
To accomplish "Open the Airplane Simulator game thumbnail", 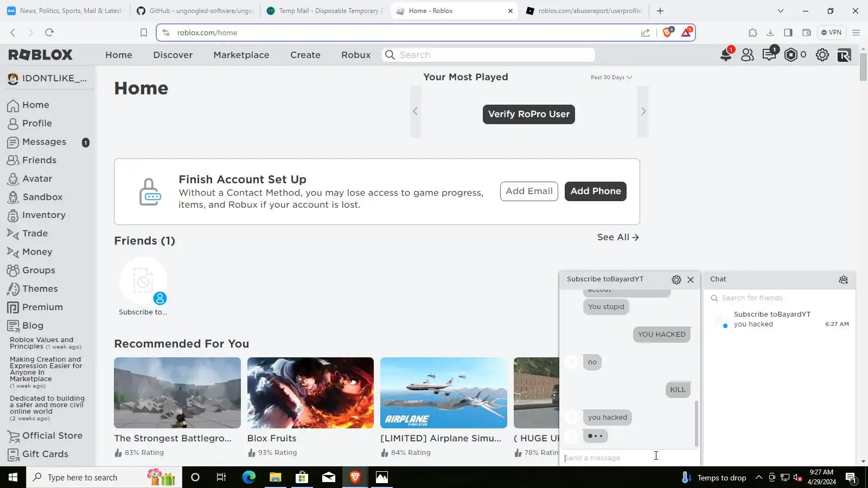I will tap(444, 393).
